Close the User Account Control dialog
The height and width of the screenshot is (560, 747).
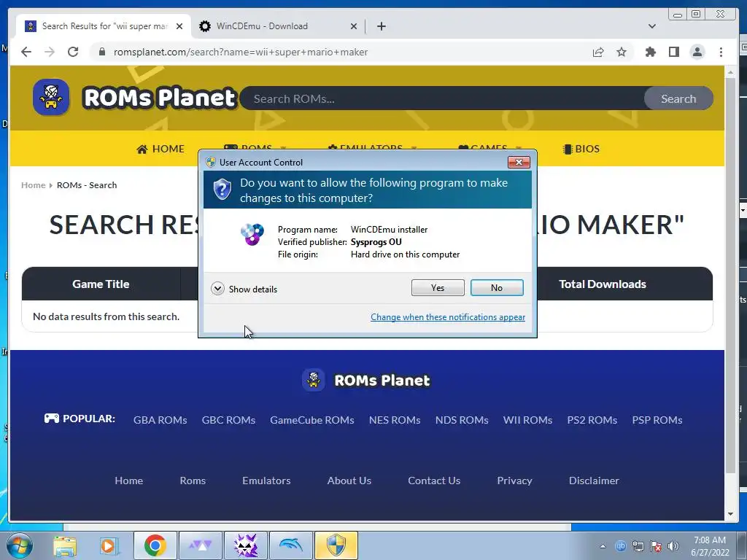[x=519, y=163]
